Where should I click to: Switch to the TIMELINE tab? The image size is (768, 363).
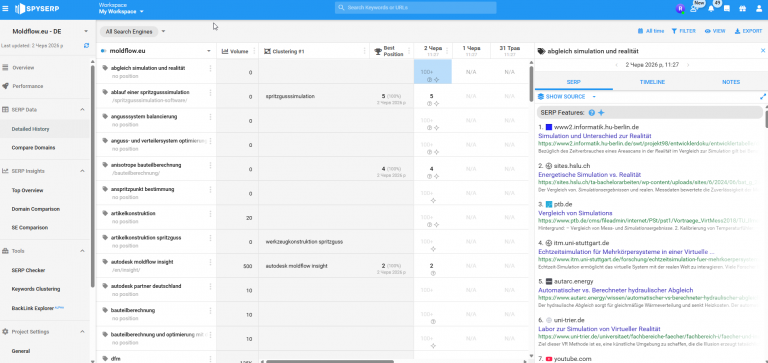tap(652, 82)
